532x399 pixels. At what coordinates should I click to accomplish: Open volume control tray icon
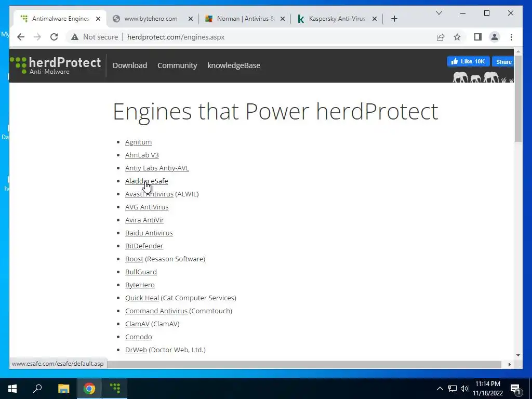[464, 389]
